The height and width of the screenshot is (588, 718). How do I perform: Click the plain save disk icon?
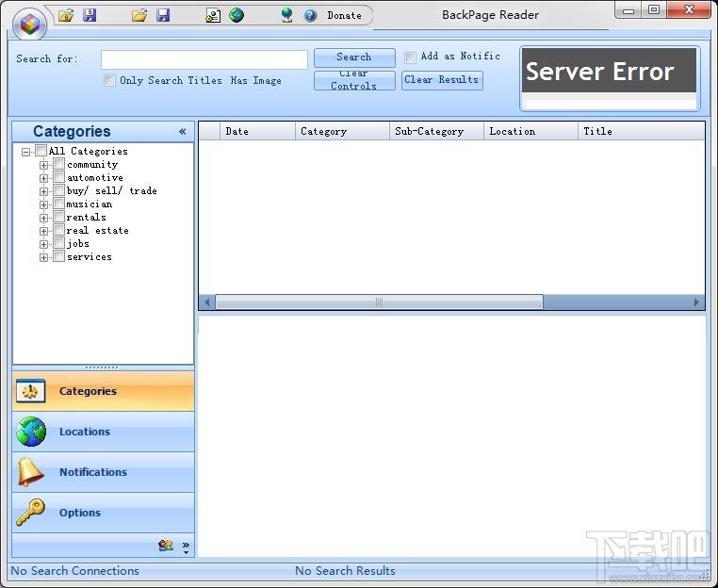coord(163,15)
